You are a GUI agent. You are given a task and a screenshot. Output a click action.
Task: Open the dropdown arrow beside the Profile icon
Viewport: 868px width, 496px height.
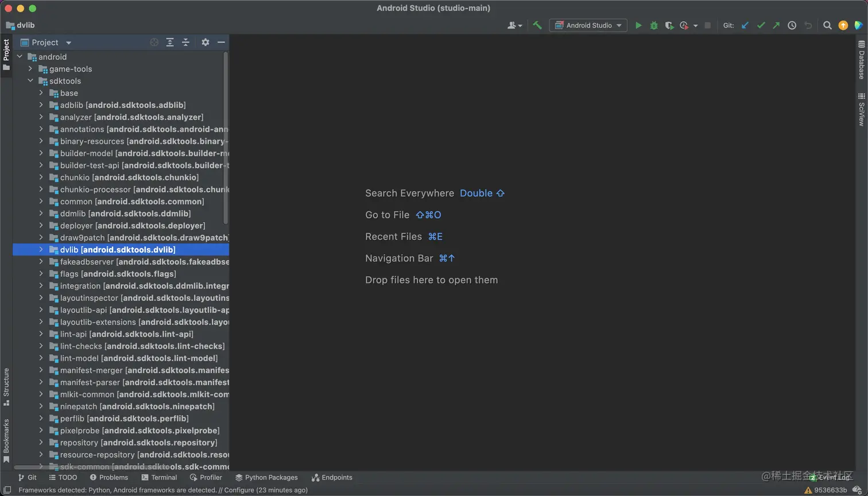coord(695,26)
